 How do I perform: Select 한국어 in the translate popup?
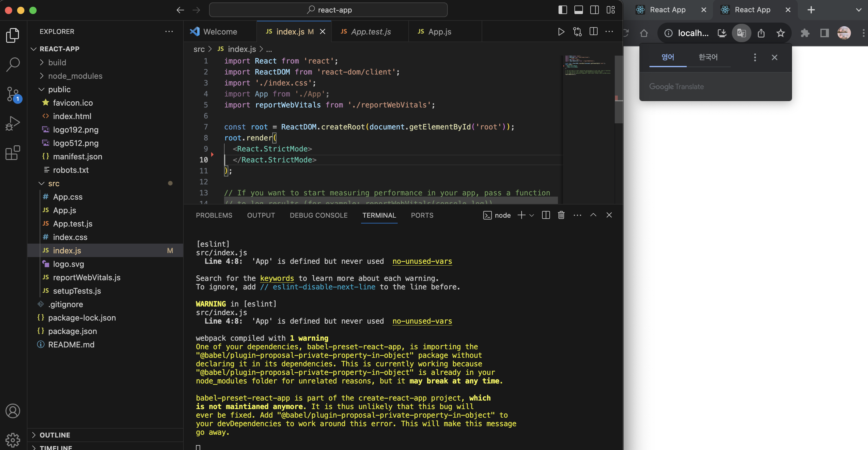pos(708,57)
